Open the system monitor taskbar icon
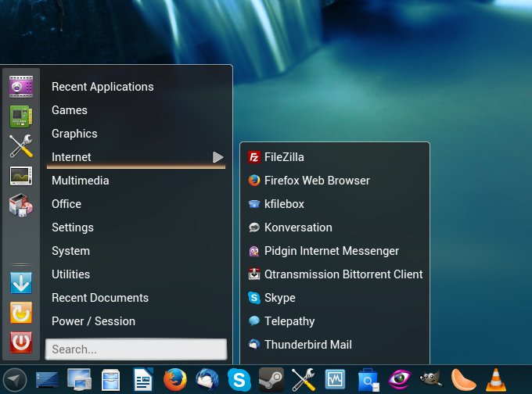Image resolution: width=532 pixels, height=394 pixels. pyautogui.click(x=335, y=379)
